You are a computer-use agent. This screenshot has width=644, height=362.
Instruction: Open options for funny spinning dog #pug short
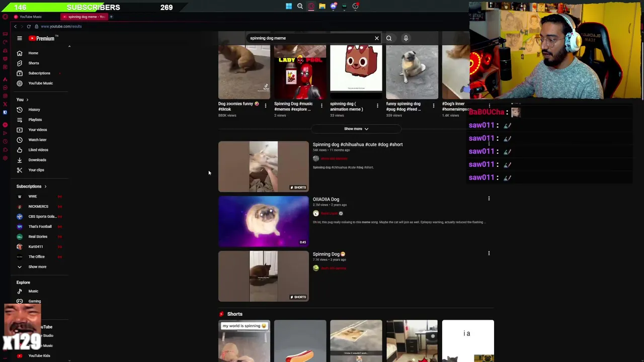tap(433, 106)
